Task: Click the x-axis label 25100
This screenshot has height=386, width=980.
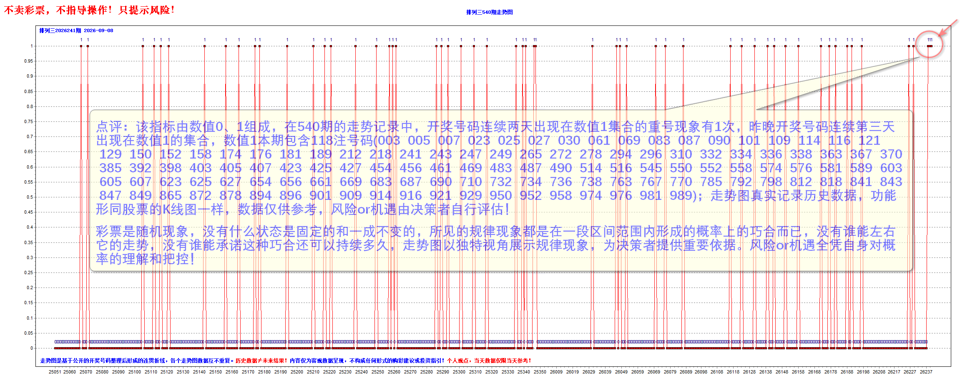Action: (134, 372)
